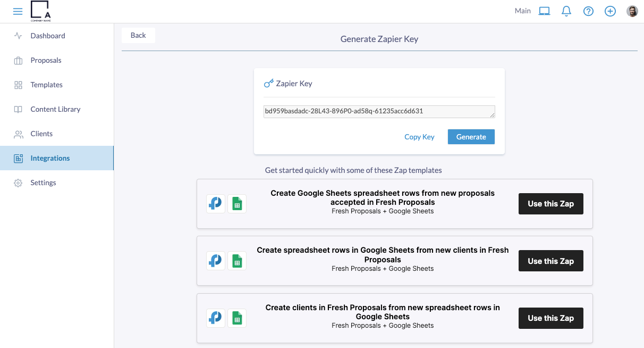Click the Zapier key text field
644x348 pixels.
coord(379,111)
